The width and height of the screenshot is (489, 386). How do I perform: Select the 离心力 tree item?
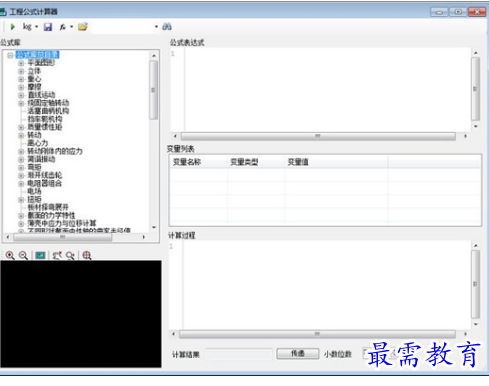(38, 143)
